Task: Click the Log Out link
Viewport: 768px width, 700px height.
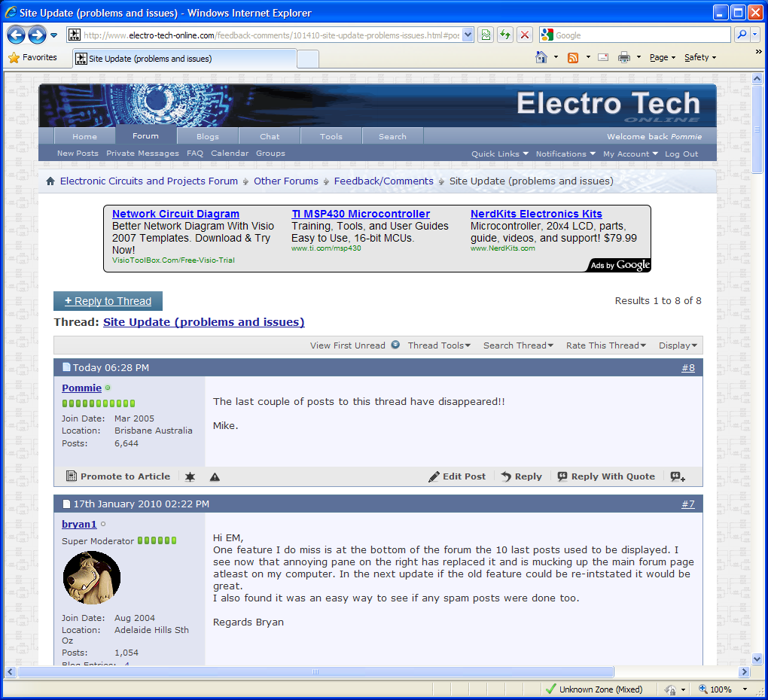Action: click(x=681, y=154)
